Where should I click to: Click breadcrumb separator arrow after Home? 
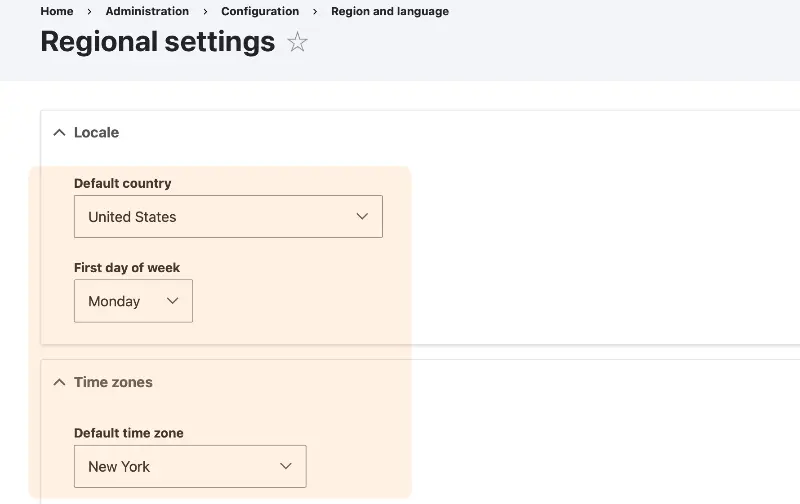tap(89, 11)
